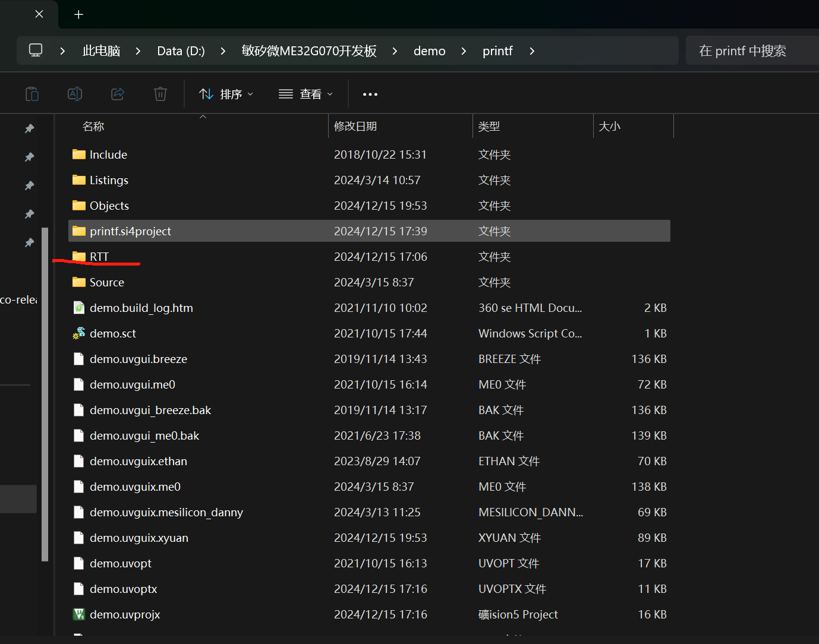Sort by the 名称 column header
The image size is (819, 644).
(93, 127)
